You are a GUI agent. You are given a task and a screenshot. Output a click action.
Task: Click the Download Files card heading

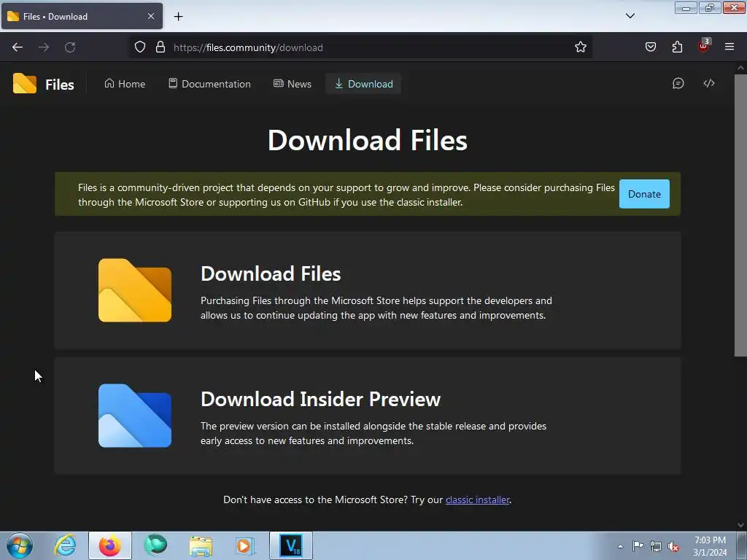pyautogui.click(x=271, y=274)
